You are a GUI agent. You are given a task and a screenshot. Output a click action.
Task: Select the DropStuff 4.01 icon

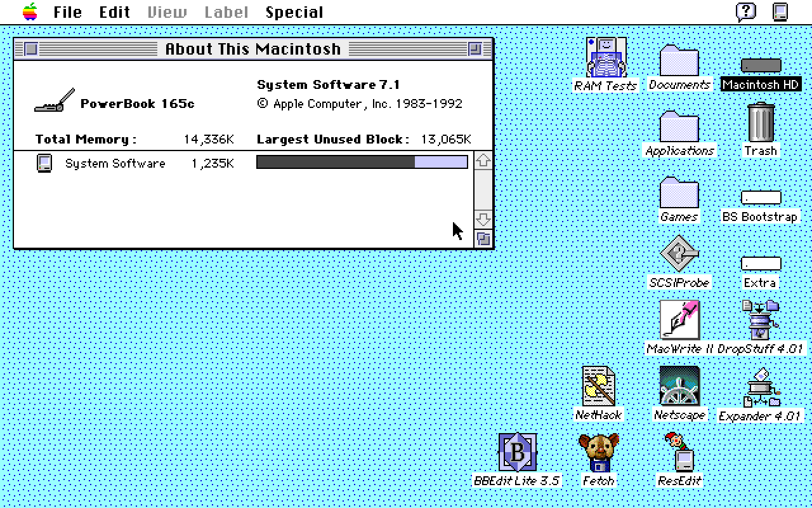point(761,320)
